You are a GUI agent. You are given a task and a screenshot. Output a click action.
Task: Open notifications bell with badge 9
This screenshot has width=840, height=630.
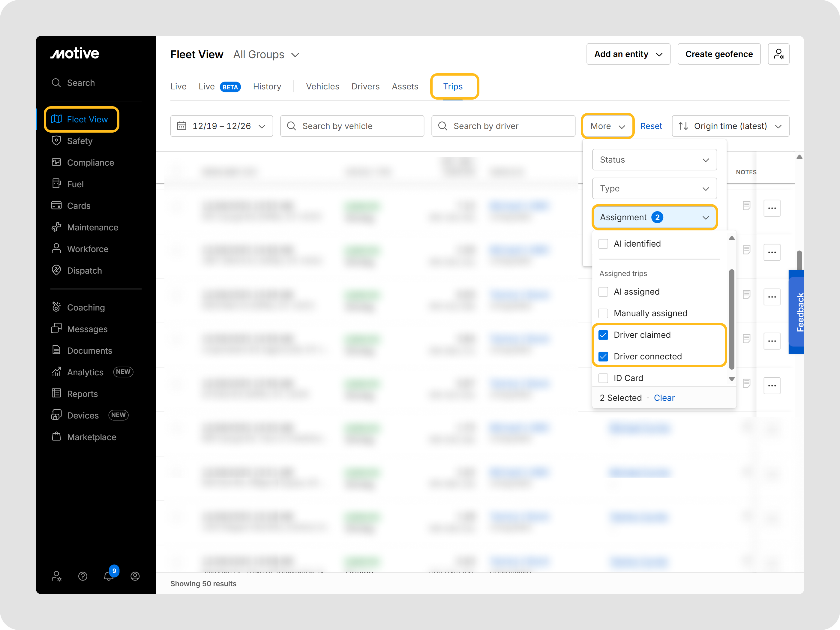point(109,576)
